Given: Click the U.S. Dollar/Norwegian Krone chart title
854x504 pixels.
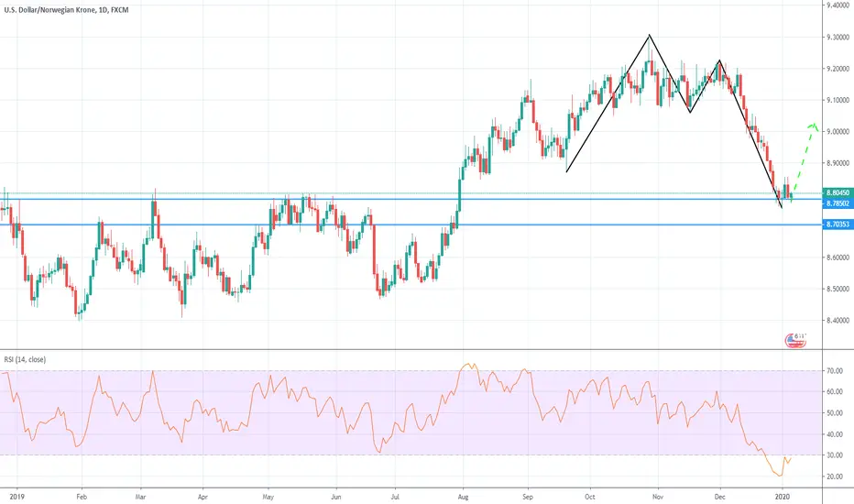Looking at the screenshot, I should [67, 10].
